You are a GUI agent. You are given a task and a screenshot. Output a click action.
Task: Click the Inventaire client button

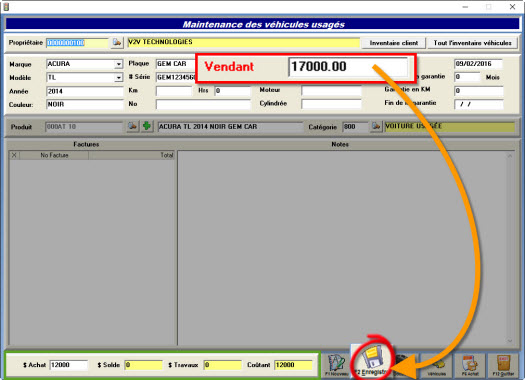(x=394, y=43)
